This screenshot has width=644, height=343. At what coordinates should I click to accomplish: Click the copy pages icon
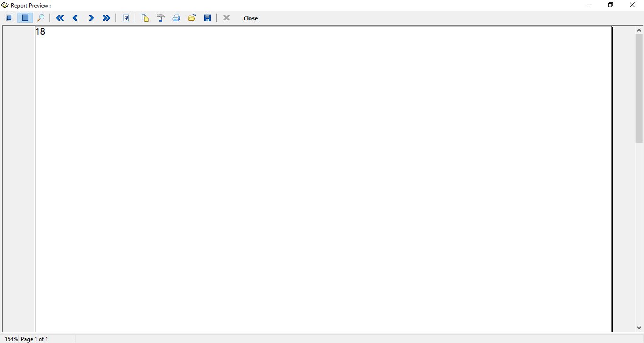pos(145,18)
